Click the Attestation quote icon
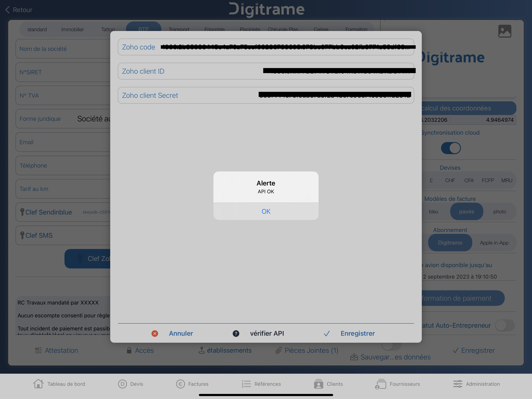Viewport: 532px width, 399px height. (x=39, y=350)
